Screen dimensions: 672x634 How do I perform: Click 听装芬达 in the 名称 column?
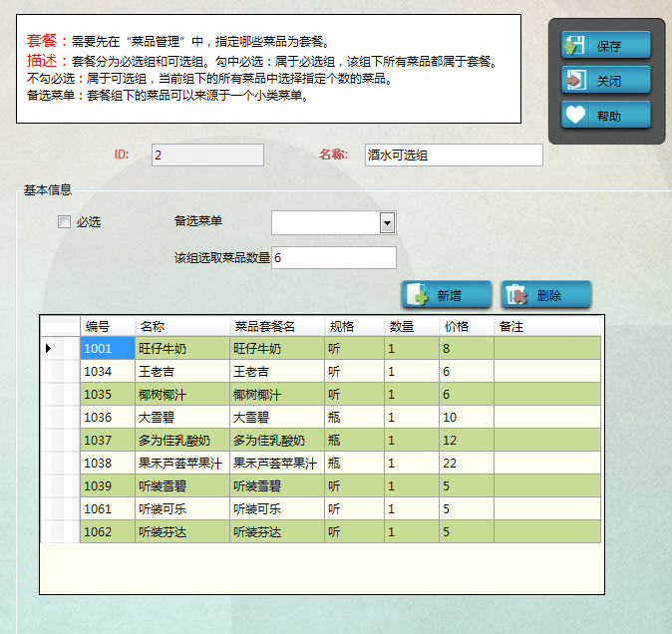(x=182, y=531)
